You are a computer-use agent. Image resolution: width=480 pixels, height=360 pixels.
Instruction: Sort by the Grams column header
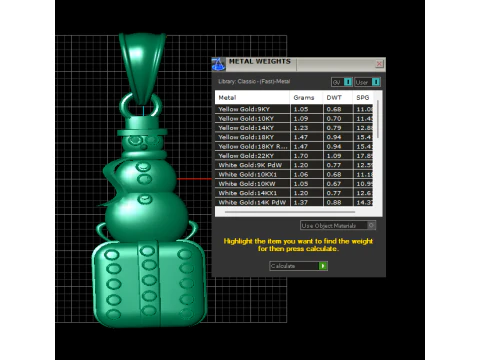(306, 97)
